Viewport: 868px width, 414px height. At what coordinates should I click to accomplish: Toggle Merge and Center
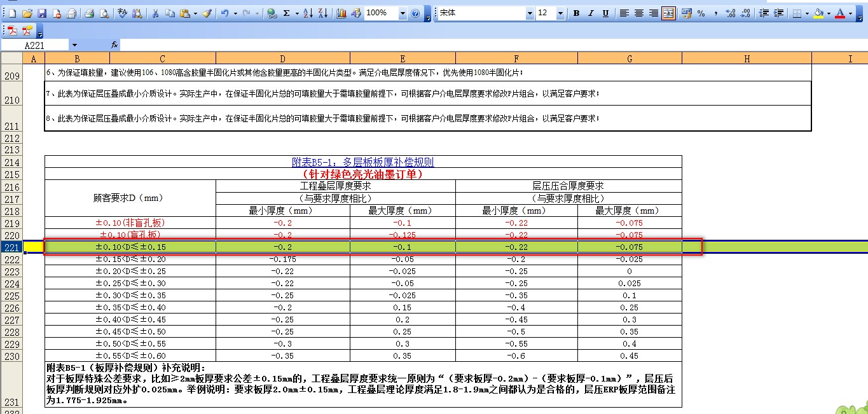click(x=668, y=13)
